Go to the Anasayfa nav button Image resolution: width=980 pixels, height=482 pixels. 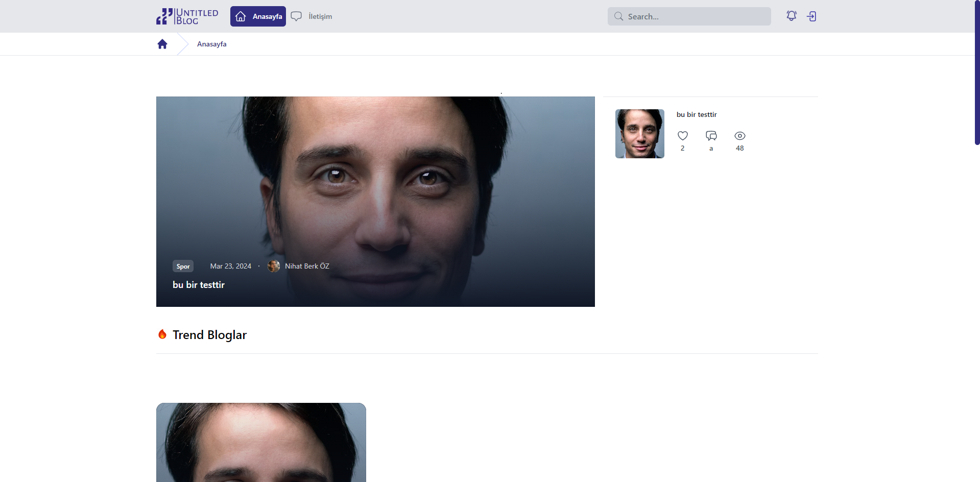click(x=258, y=16)
